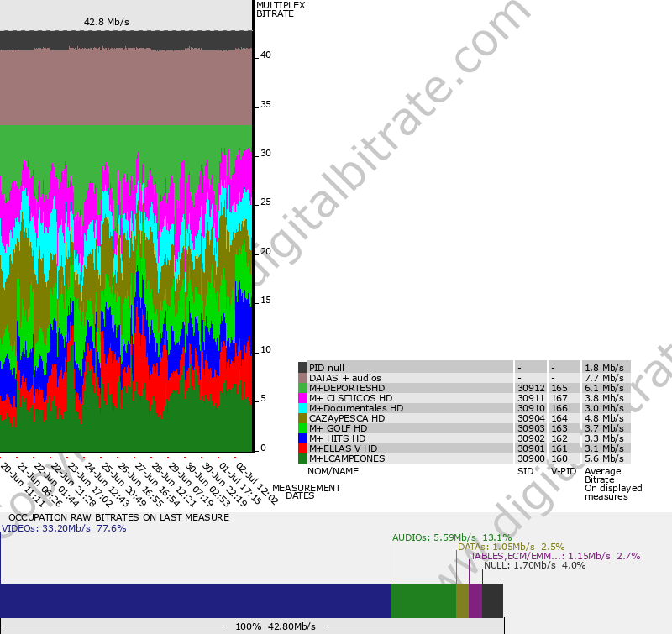
Task: Click SID value 30904
Action: [531, 418]
